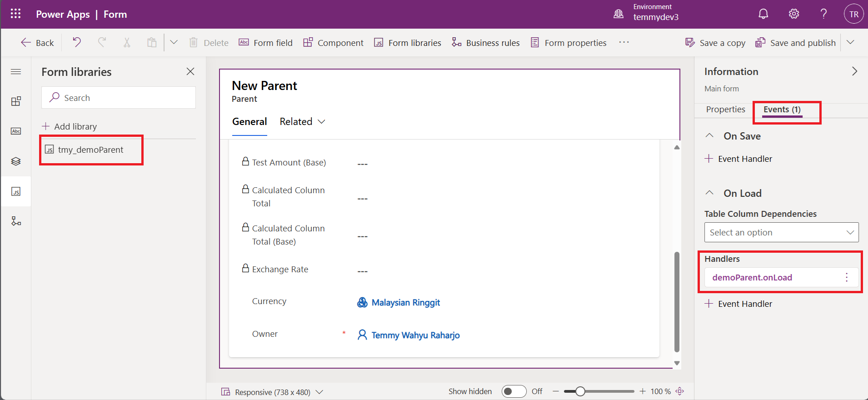868x400 pixels.
Task: Click the zoom in plus button
Action: (x=643, y=391)
